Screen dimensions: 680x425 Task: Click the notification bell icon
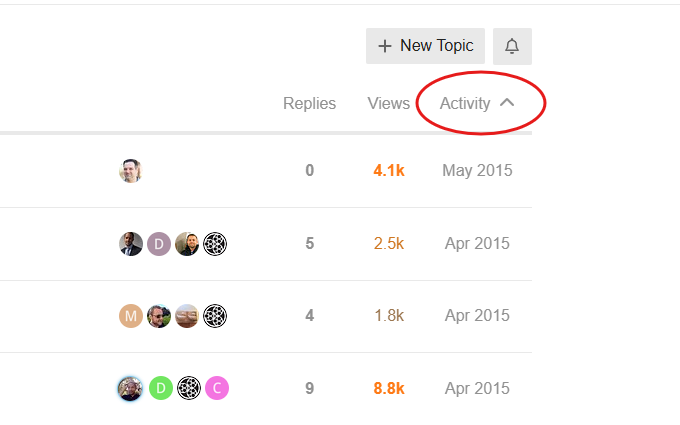tap(512, 46)
